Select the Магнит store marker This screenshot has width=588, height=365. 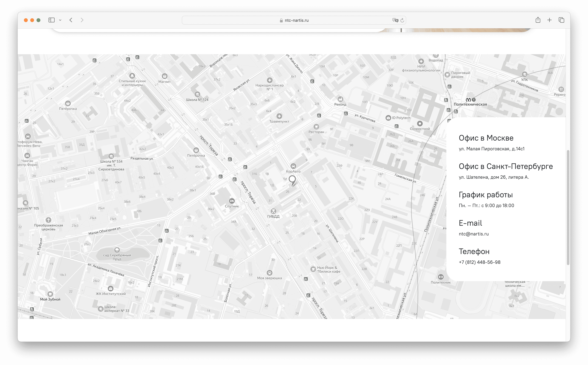click(164, 76)
